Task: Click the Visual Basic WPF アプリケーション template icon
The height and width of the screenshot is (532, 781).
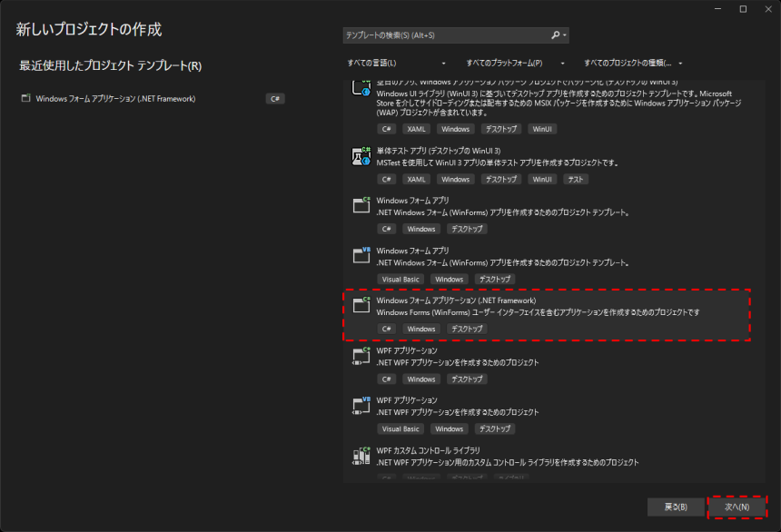Action: (x=361, y=406)
